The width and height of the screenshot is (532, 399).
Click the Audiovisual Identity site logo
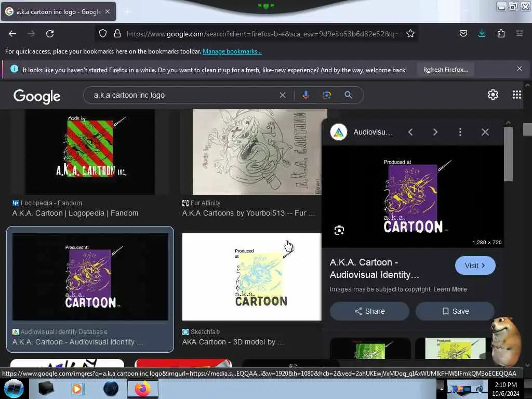[339, 132]
